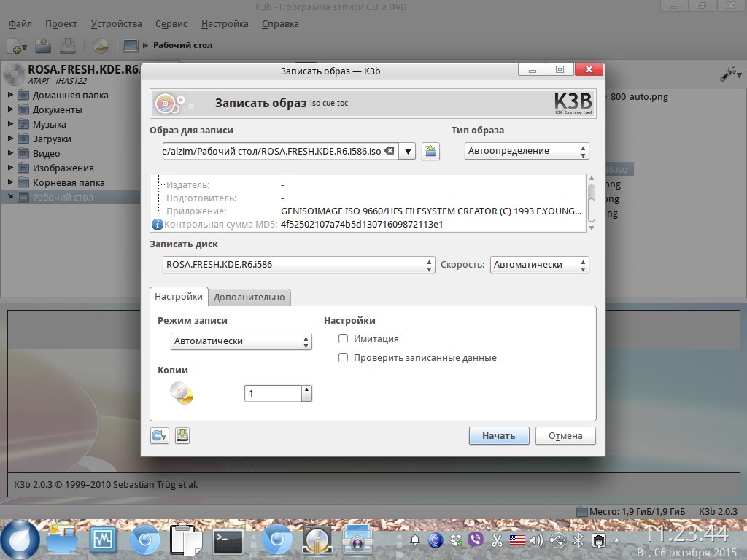Select the Изображения folder in the sidebar
Image resolution: width=747 pixels, height=560 pixels.
[63, 168]
